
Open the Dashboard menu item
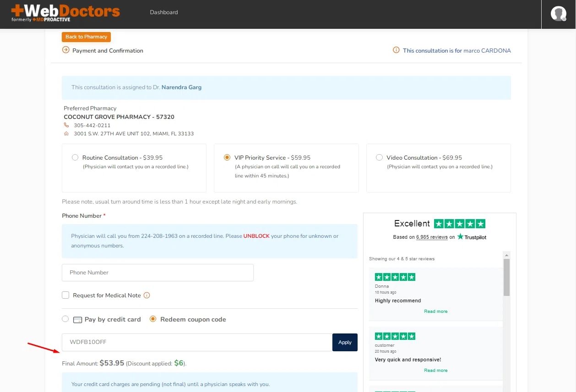(164, 12)
